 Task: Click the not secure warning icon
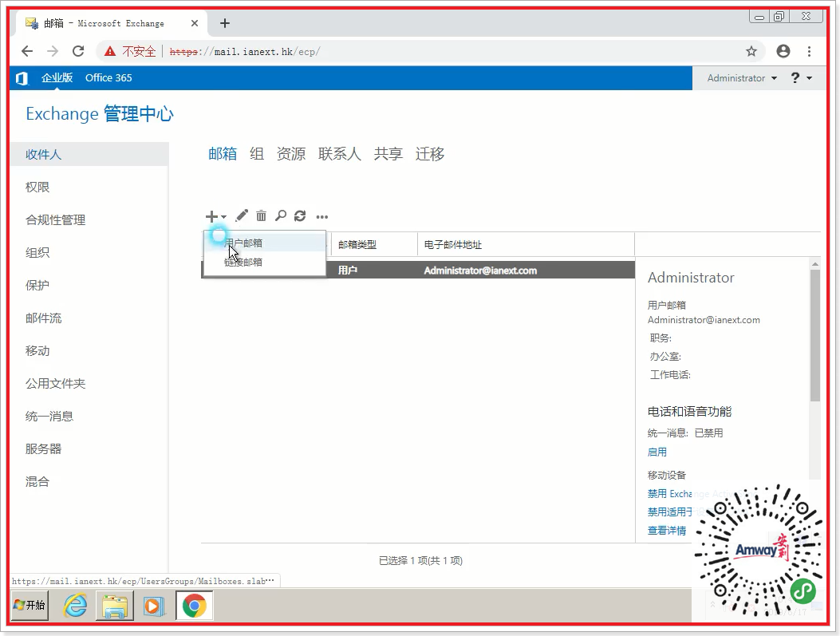coord(110,51)
